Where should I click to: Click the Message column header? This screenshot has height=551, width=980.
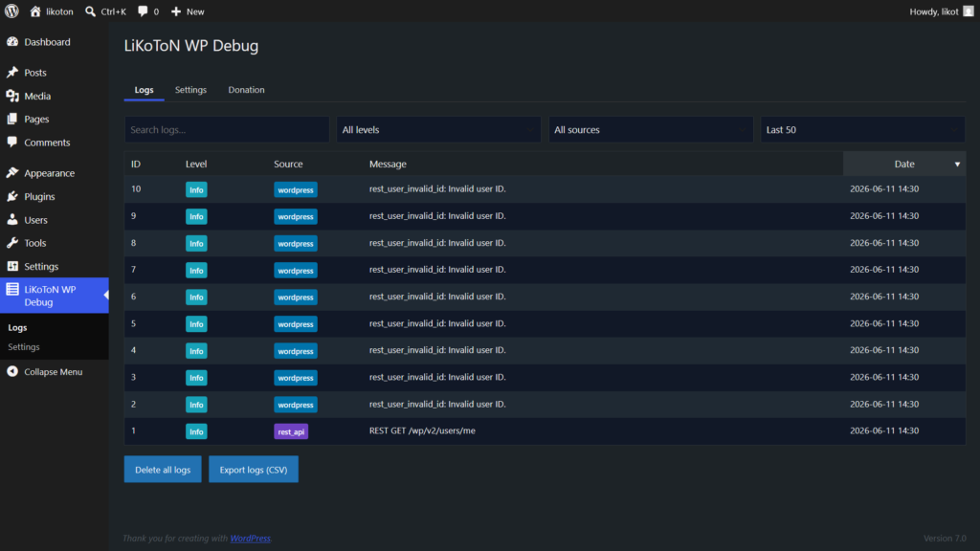pyautogui.click(x=388, y=164)
